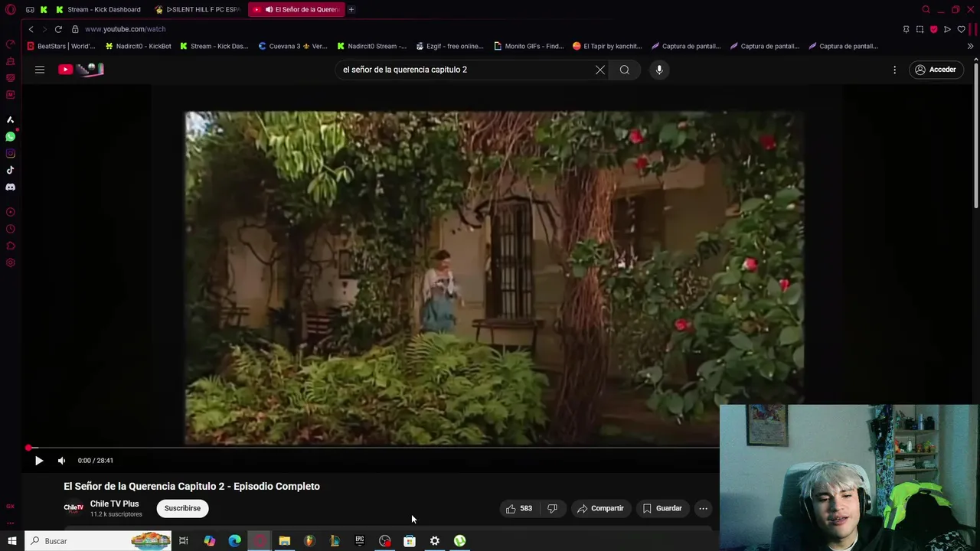980x551 pixels.
Task: Open the Opera Flow send arrow icon
Action: click(x=947, y=29)
